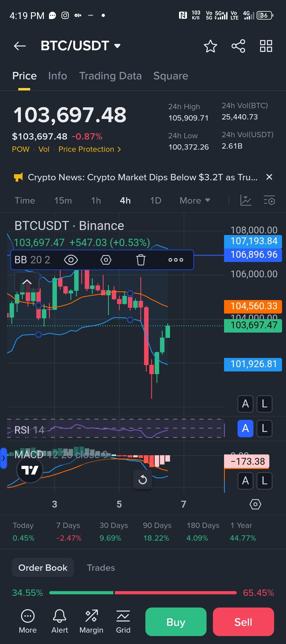Tap the POW tag
Screen dimensions: 286x644
pyautogui.click(x=21, y=149)
